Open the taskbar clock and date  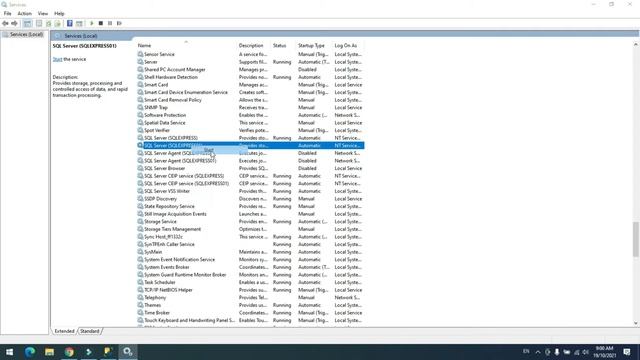click(604, 352)
